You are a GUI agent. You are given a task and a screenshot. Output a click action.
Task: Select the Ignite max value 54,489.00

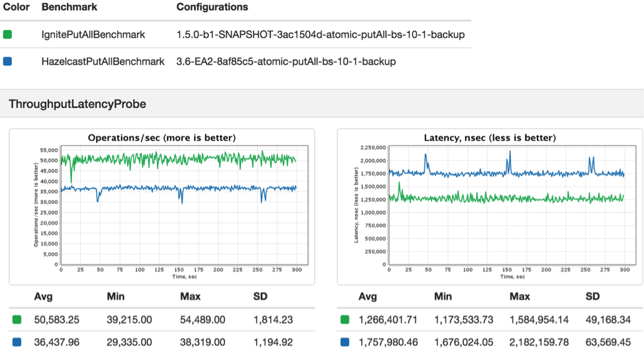coord(203,320)
